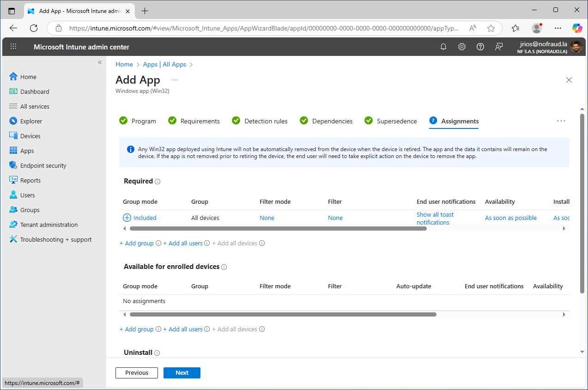588x390 pixels.
Task: Expand the wizard steps overflow ellipsis
Action: coord(561,121)
